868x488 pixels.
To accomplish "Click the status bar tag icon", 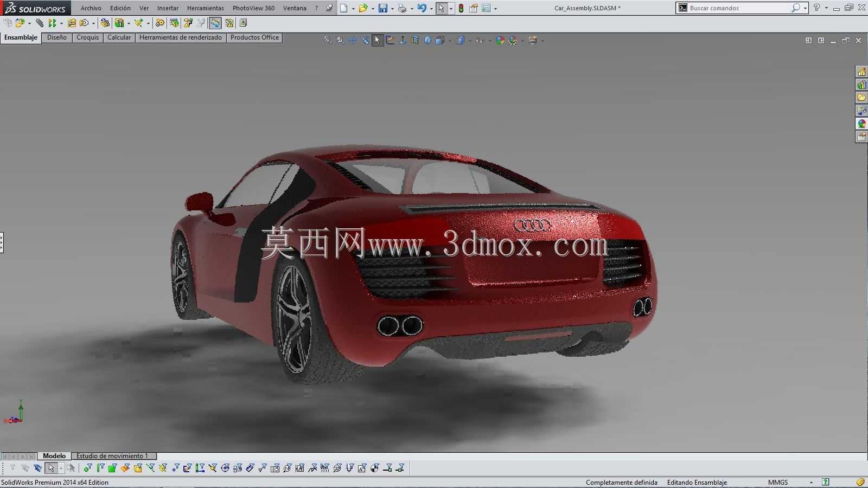I will tap(860, 482).
